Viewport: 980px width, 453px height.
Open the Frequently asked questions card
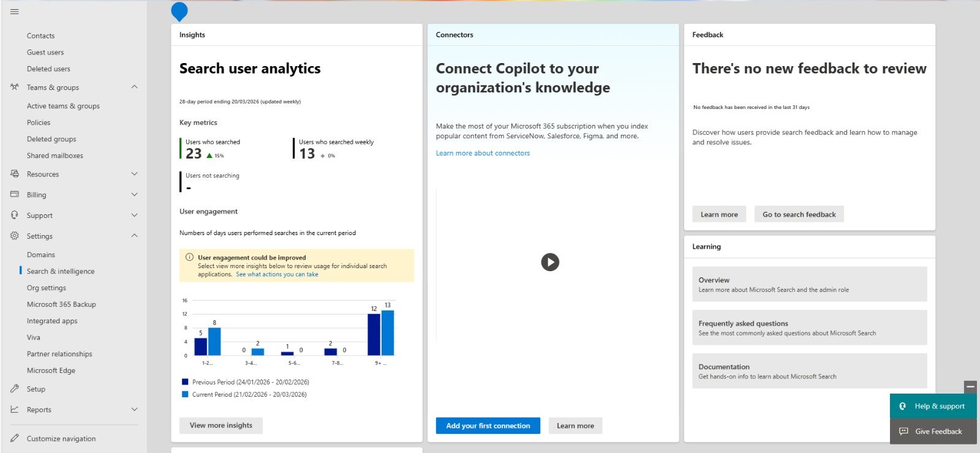coord(809,328)
